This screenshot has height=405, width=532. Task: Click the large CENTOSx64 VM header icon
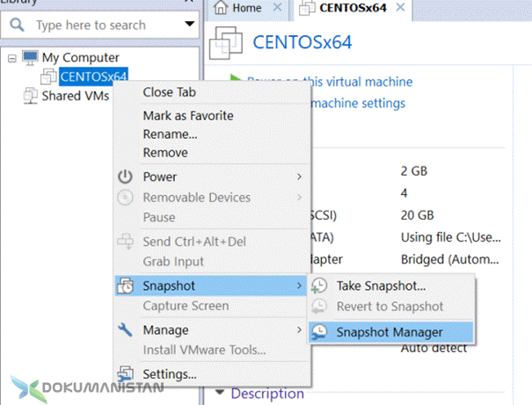pyautogui.click(x=226, y=43)
